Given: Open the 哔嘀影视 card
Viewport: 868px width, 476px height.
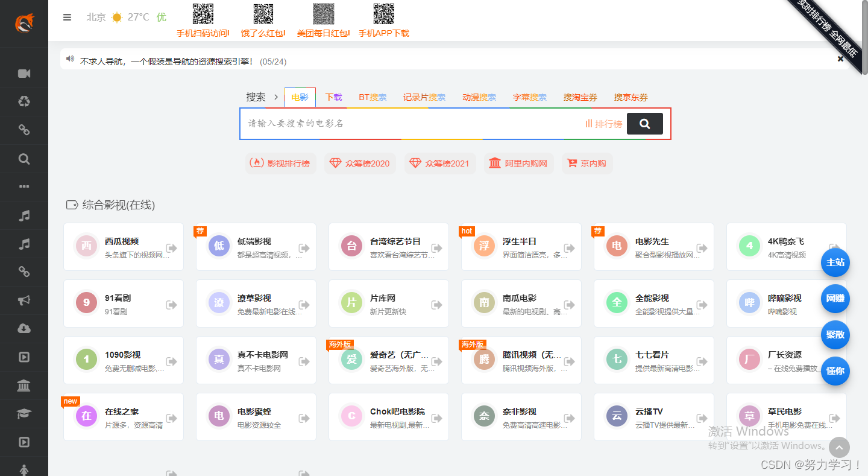Looking at the screenshot, I should point(787,303).
